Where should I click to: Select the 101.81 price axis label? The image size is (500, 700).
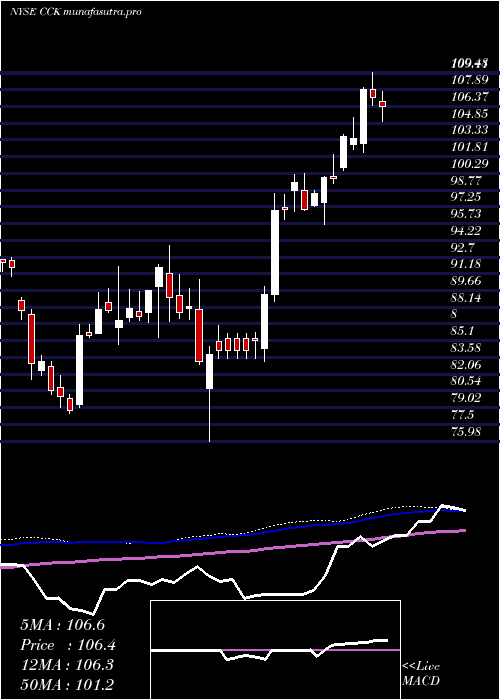[x=467, y=147]
